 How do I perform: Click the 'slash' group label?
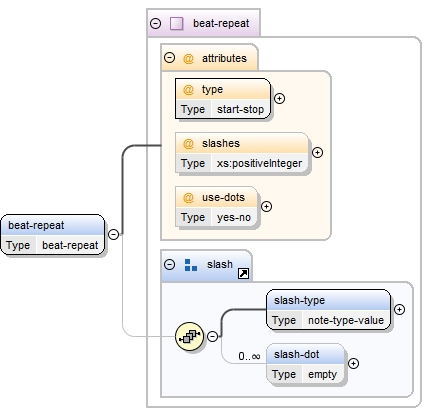(220, 264)
